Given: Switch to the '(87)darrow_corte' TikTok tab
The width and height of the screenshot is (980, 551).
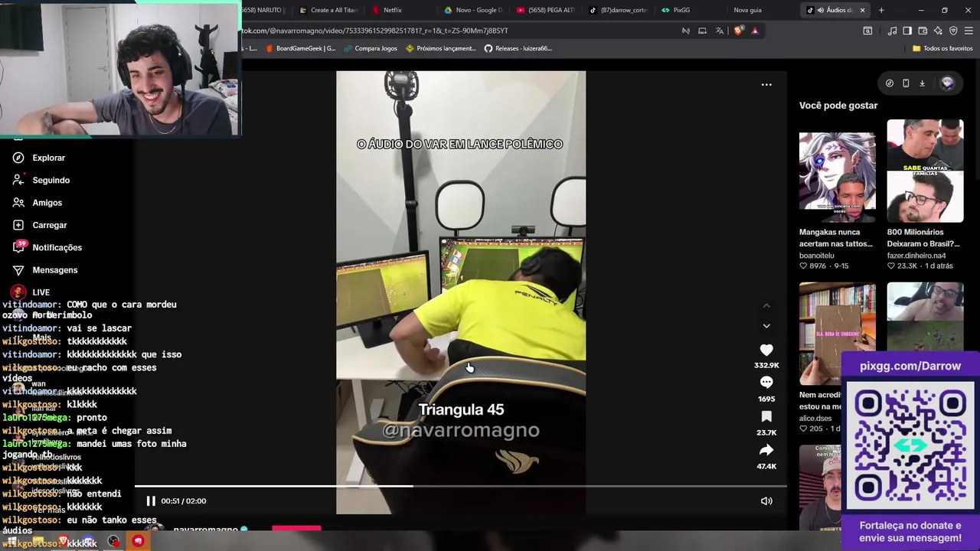Looking at the screenshot, I should 619,10.
